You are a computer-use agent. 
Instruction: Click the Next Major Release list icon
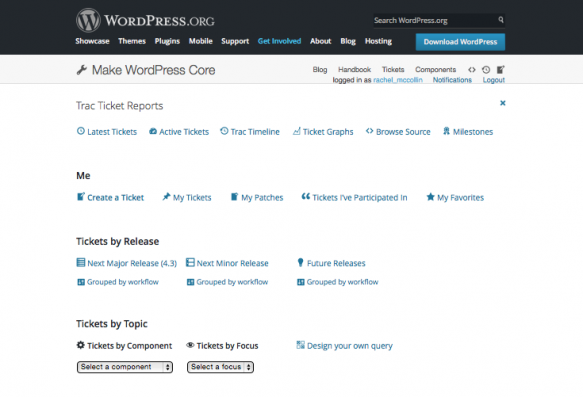(x=81, y=262)
